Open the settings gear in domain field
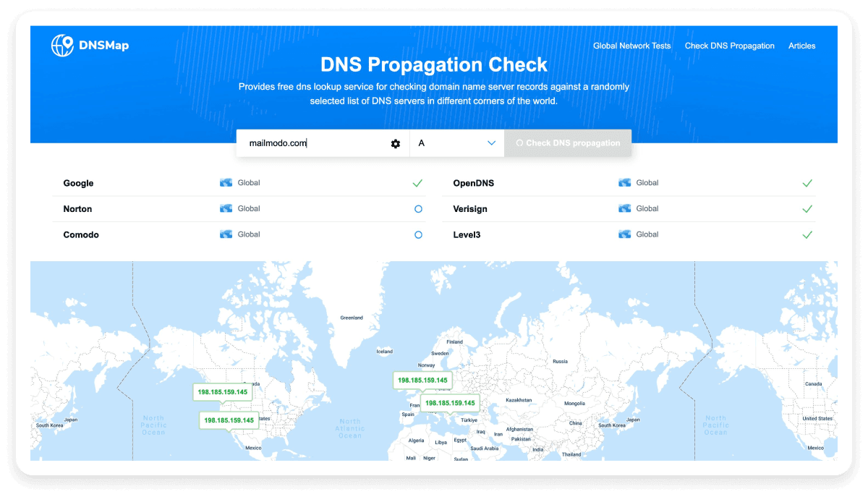868x497 pixels. (x=396, y=144)
